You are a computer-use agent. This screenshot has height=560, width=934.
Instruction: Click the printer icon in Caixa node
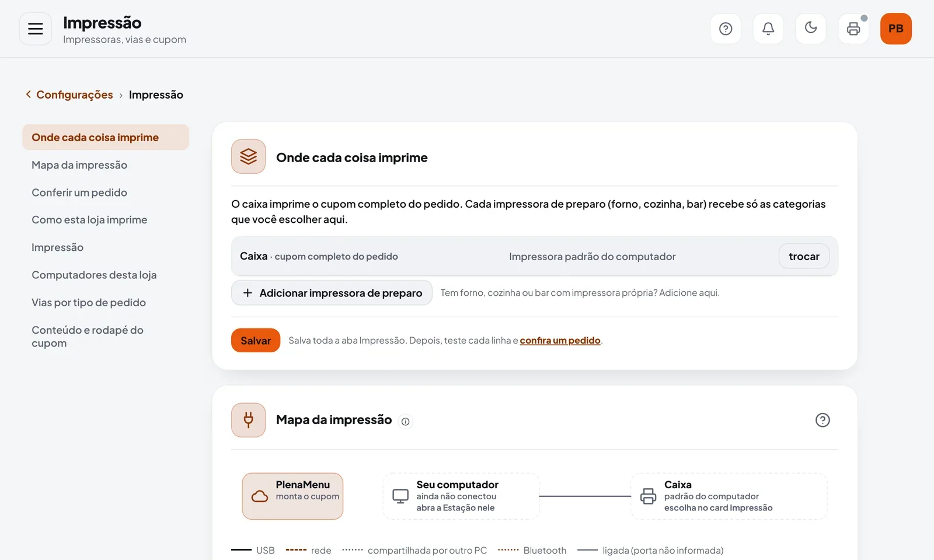coord(648,496)
